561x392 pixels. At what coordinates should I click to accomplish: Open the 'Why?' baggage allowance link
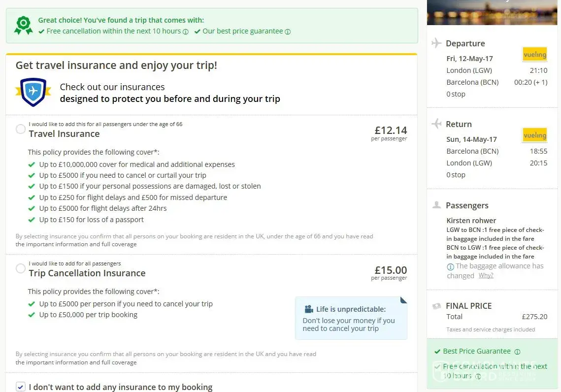486,276
